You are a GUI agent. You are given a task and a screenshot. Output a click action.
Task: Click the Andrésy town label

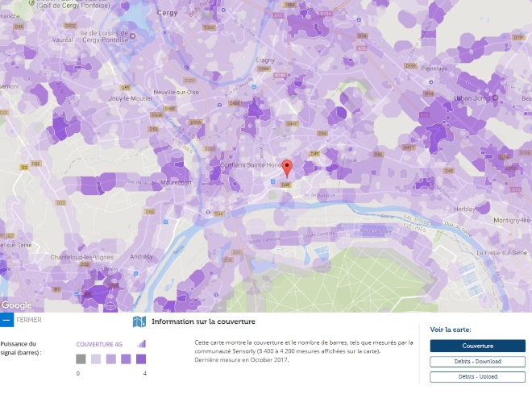[141, 257]
